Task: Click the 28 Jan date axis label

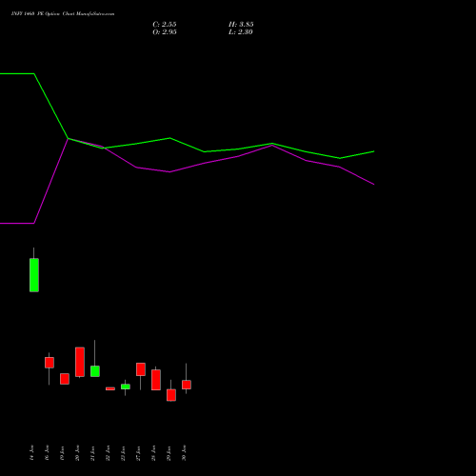Action: 153,453
